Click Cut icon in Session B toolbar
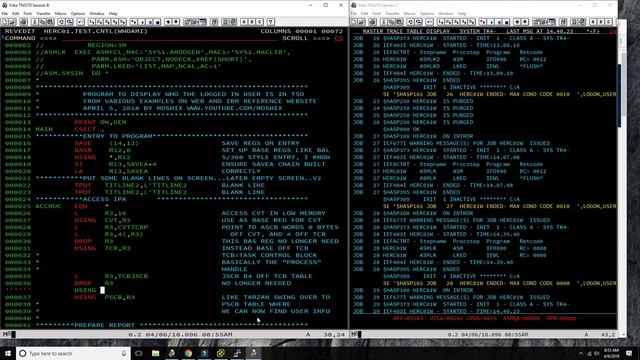The width and height of the screenshot is (640, 360). 35,22
